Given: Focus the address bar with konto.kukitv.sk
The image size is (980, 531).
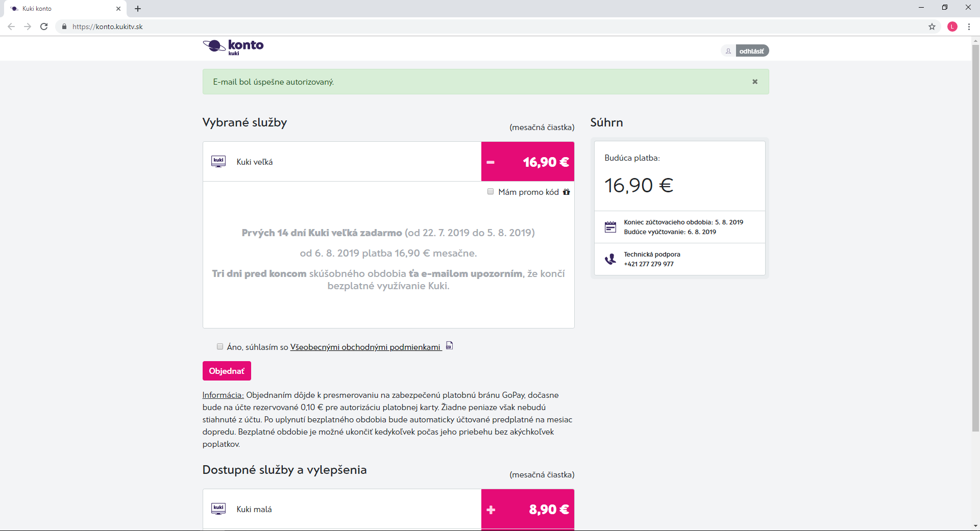Looking at the screenshot, I should tap(490, 27).
